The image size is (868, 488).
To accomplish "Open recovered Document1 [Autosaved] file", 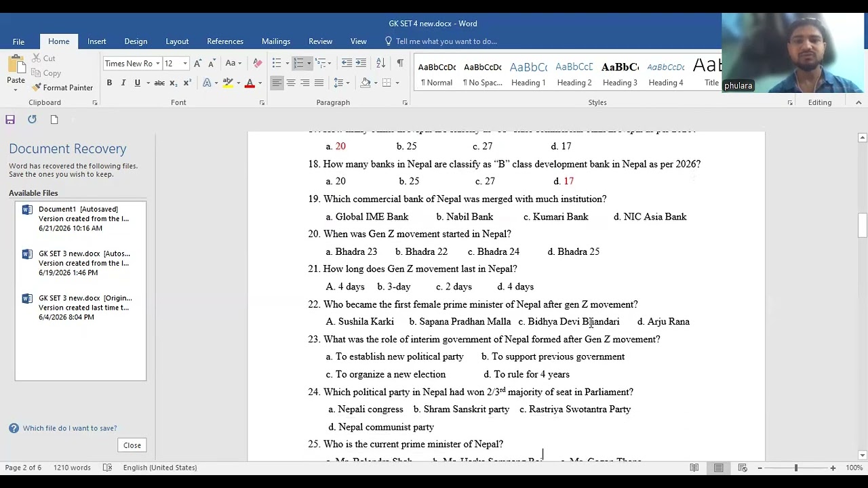I will point(81,219).
